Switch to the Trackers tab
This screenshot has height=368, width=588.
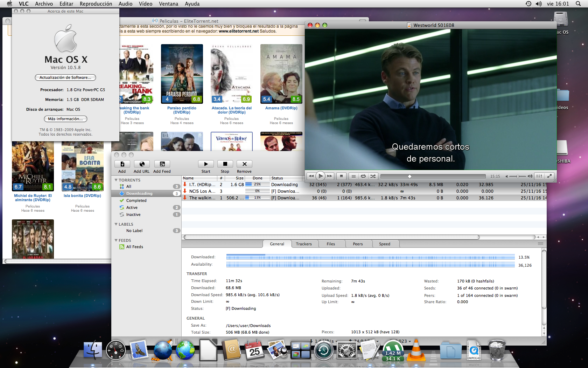pyautogui.click(x=304, y=244)
